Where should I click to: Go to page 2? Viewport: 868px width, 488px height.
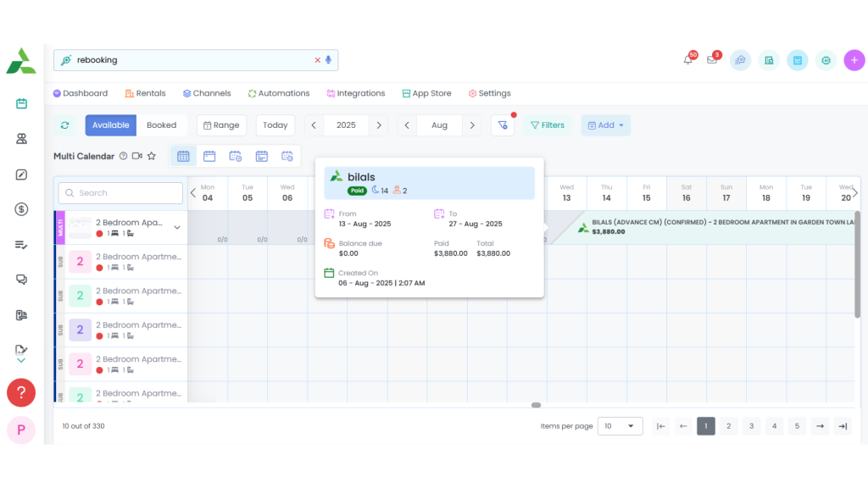pyautogui.click(x=728, y=426)
